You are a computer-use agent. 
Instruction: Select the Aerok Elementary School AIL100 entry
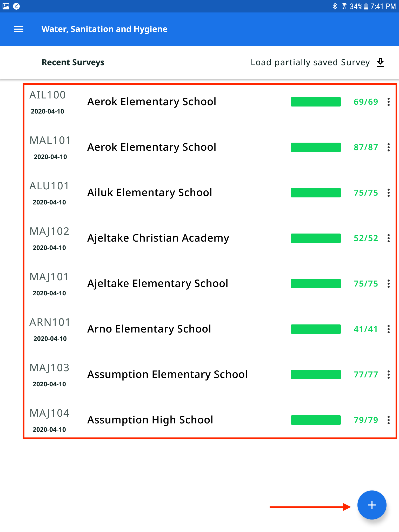[x=152, y=102]
